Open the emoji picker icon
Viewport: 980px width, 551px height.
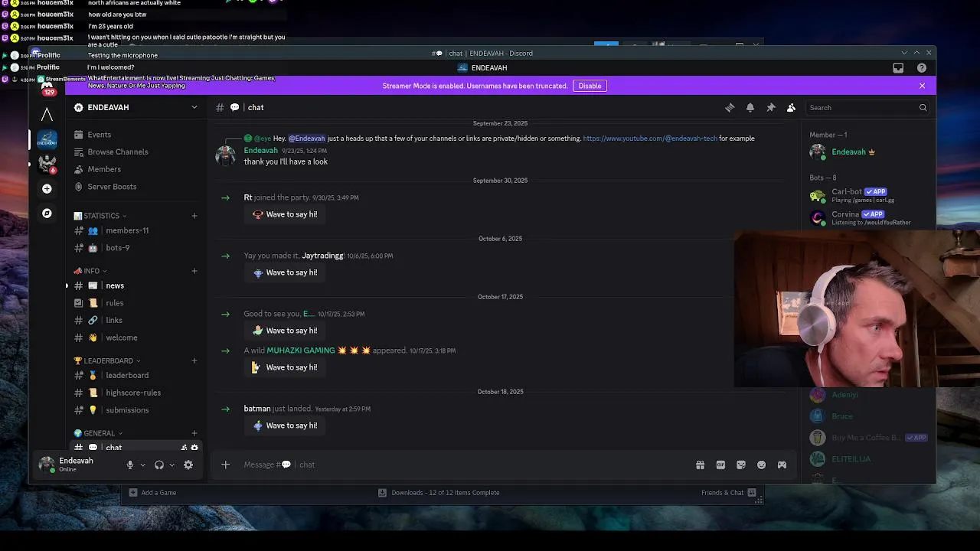click(x=761, y=465)
